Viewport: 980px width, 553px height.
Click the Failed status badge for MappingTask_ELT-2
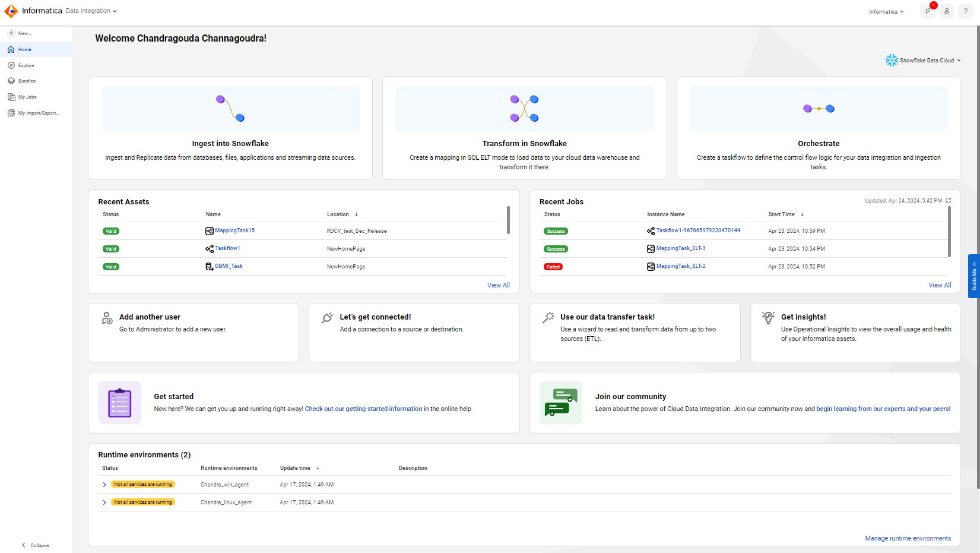(553, 267)
